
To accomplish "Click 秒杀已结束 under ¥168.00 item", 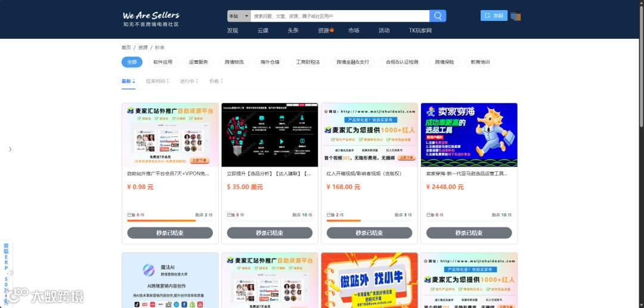I will 369,233.
